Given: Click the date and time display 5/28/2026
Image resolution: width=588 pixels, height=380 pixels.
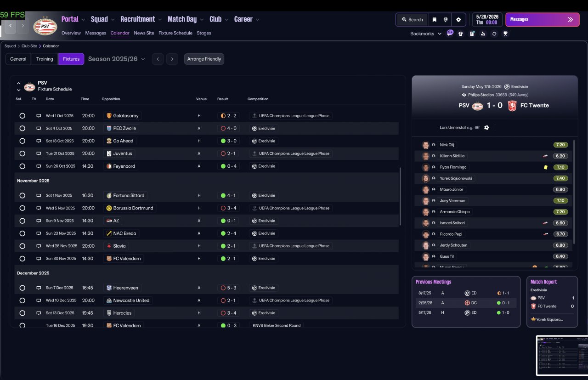Looking at the screenshot, I should 487,19.
